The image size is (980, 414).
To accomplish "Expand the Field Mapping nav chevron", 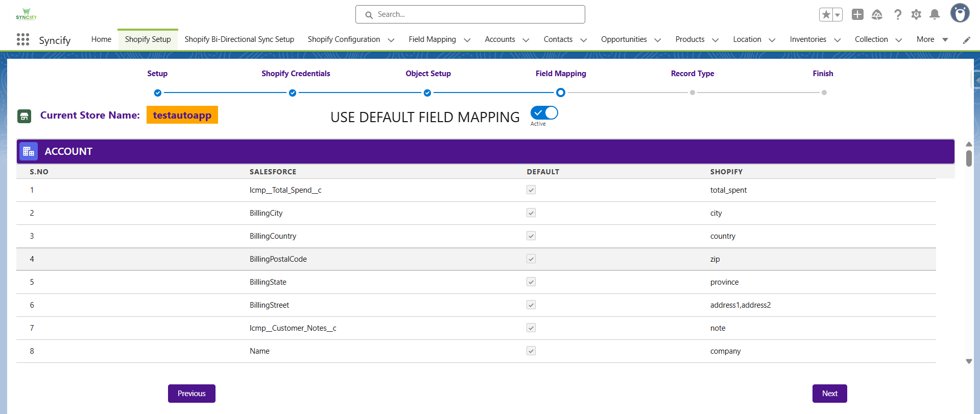I will [x=467, y=40].
